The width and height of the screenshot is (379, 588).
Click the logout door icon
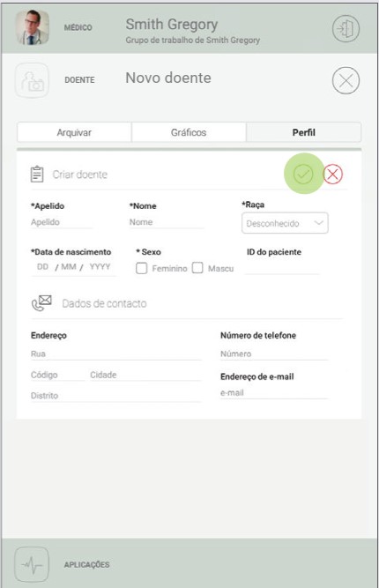346,28
